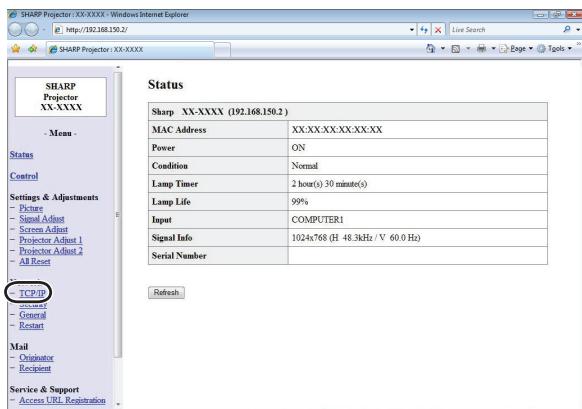Click the browser Back arrow button
This screenshot has height=409, width=582.
point(15,29)
